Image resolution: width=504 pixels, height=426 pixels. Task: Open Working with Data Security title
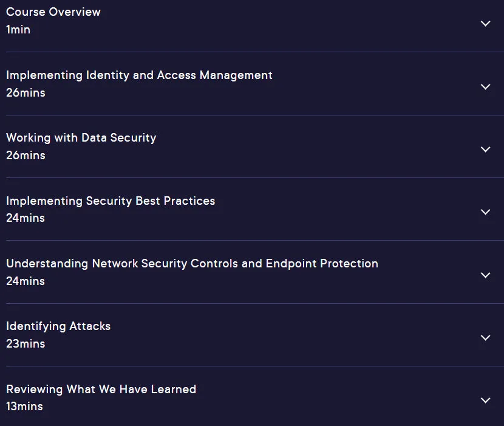81,138
